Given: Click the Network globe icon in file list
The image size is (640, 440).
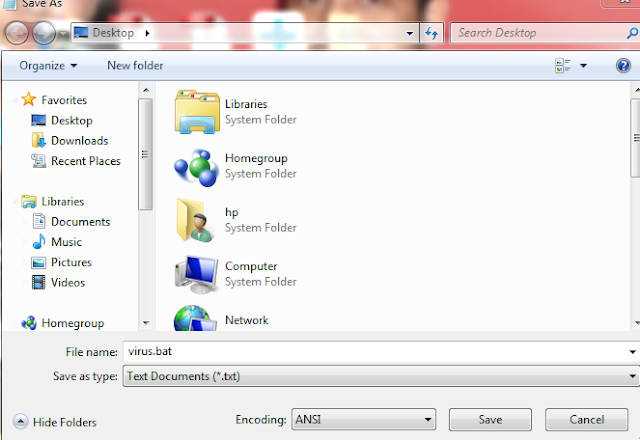Looking at the screenshot, I should click(195, 318).
